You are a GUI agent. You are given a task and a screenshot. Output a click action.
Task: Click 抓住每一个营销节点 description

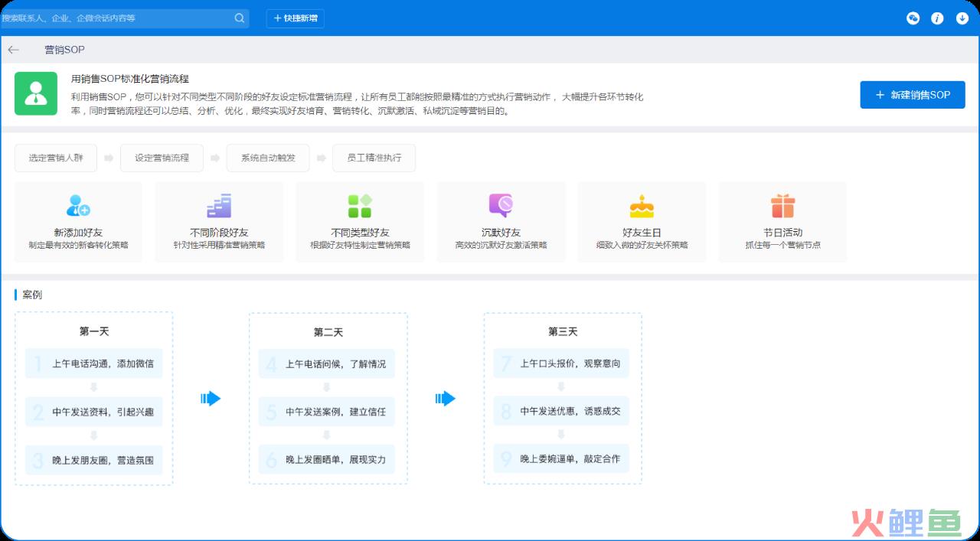tap(782, 246)
